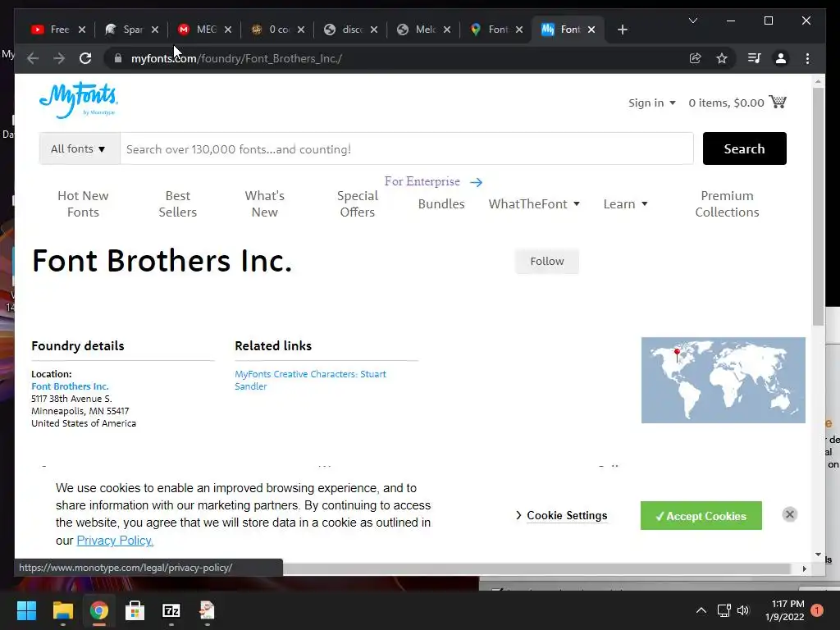The width and height of the screenshot is (840, 630).
Task: Open Premium Collections menu item
Action: [x=727, y=204]
